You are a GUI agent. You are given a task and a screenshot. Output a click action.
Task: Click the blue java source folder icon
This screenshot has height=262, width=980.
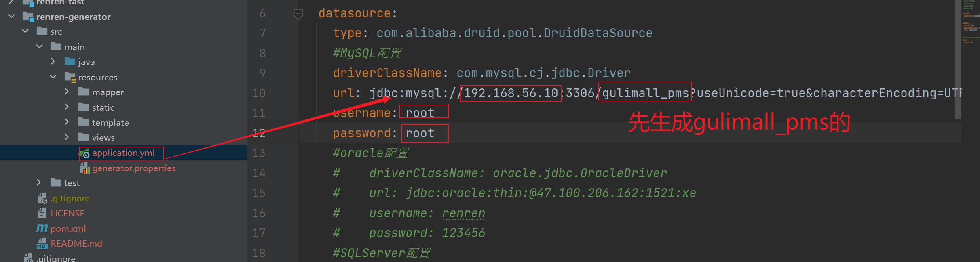[70, 61]
